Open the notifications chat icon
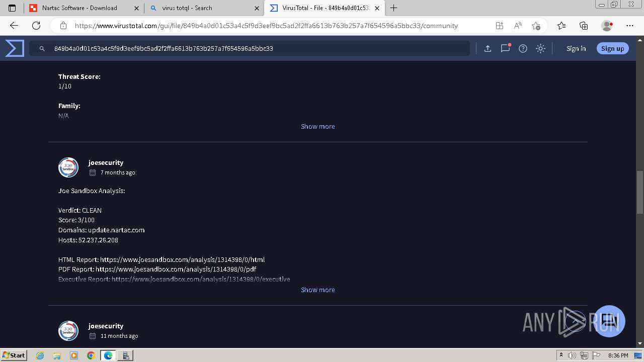This screenshot has width=644, height=362. point(505,48)
